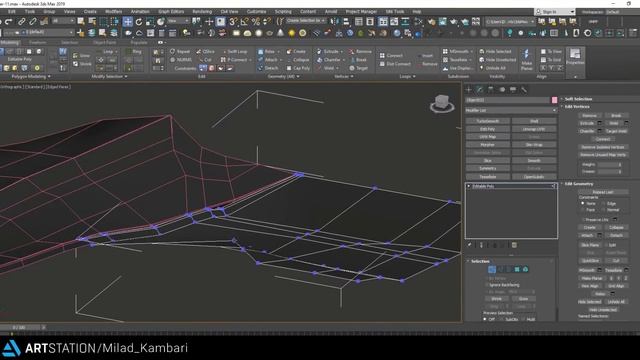Open the Hierarchy tab in command panel
The height and width of the screenshot is (360, 640).
point(491,89)
